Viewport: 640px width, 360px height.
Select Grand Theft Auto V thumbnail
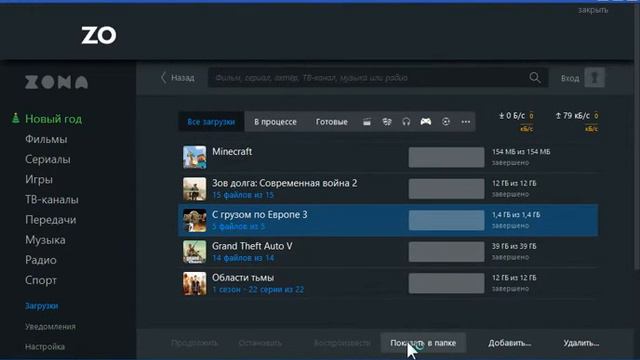194,251
